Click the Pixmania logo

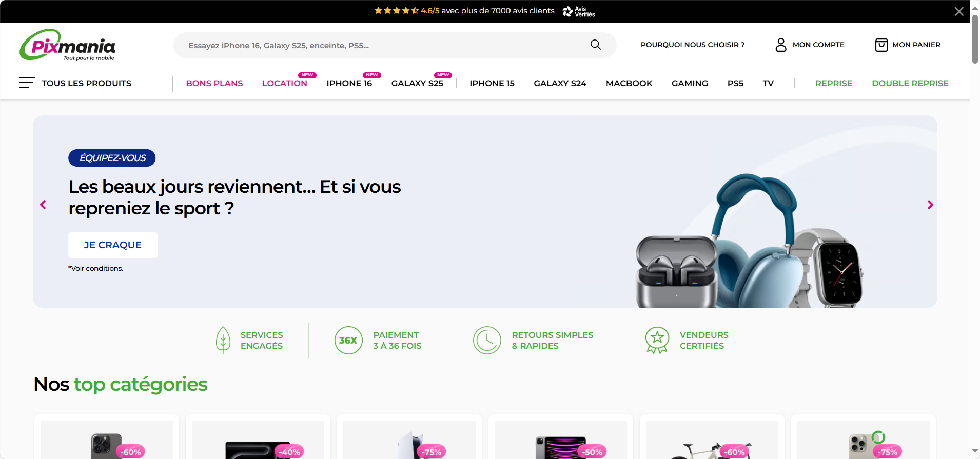click(x=68, y=45)
